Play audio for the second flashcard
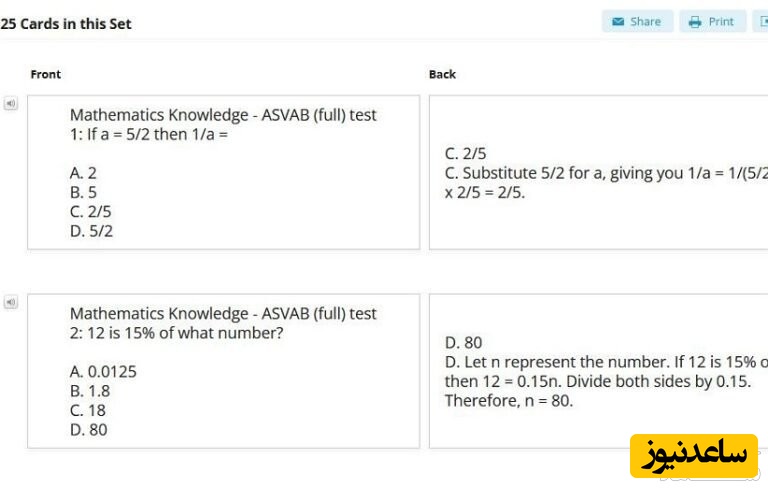Viewport: 768px width, 488px height. pyautogui.click(x=10, y=302)
